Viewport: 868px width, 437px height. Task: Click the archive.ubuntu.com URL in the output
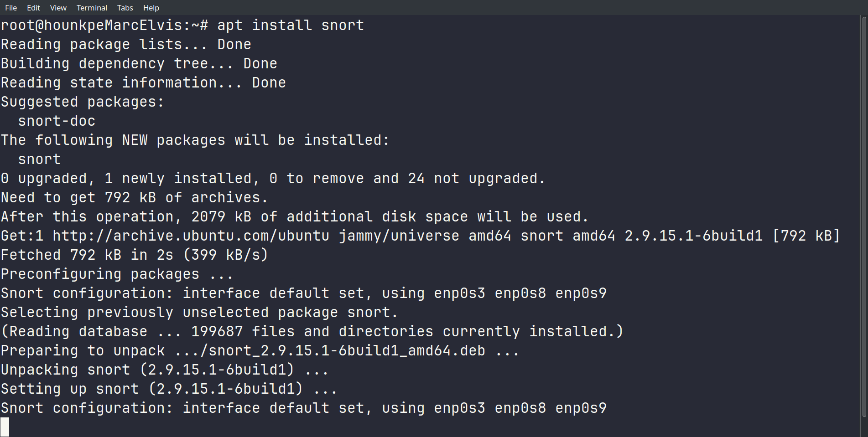(x=191, y=236)
